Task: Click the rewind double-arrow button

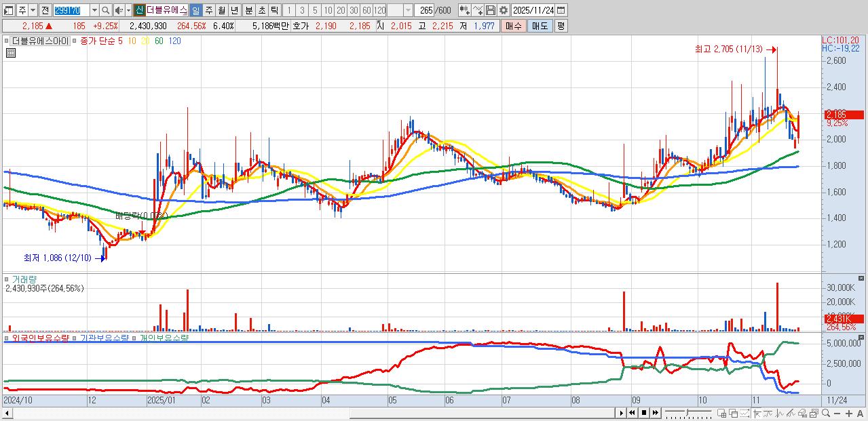Action: [632, 413]
